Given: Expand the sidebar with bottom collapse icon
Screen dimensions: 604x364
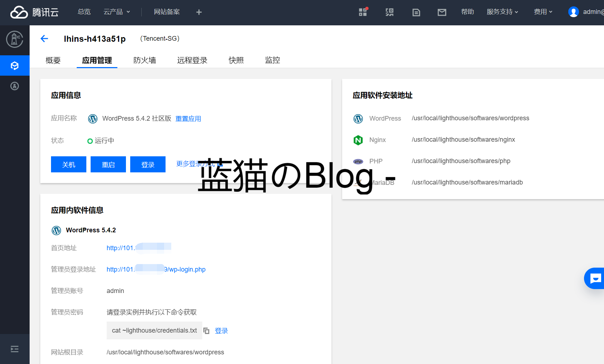Looking at the screenshot, I should point(15,349).
